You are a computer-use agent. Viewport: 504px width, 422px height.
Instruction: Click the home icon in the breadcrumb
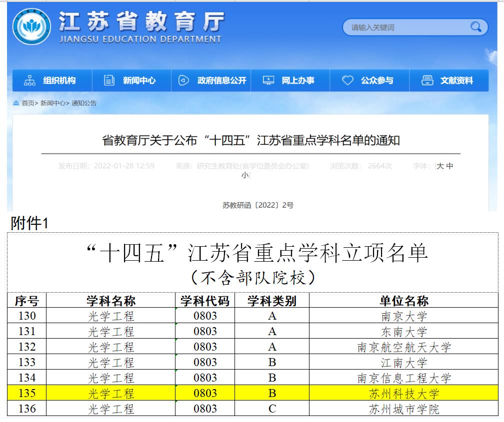coord(16,103)
